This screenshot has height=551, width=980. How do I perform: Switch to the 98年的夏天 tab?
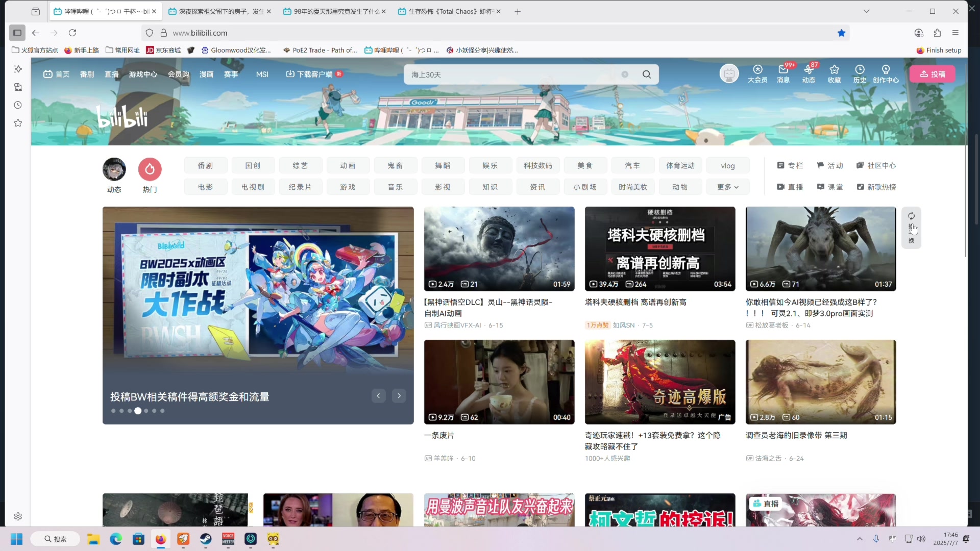pyautogui.click(x=335, y=11)
